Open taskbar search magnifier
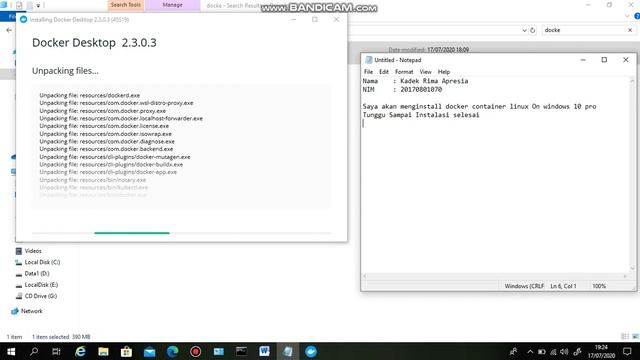This screenshot has width=640, height=360. tap(34, 351)
